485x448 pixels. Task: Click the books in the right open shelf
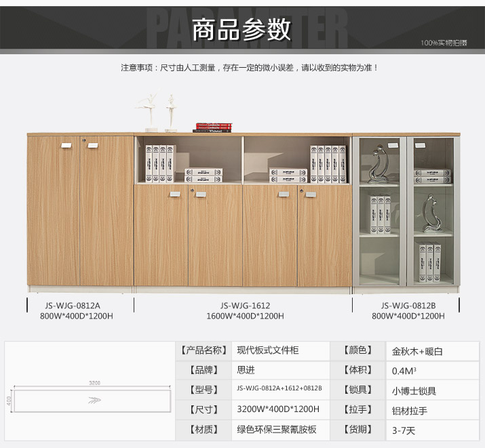(328, 163)
